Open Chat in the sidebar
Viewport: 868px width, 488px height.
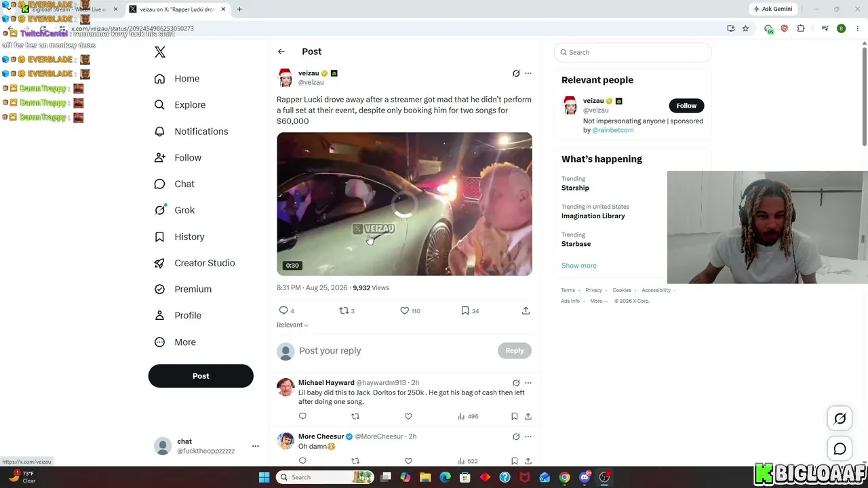coord(174,184)
